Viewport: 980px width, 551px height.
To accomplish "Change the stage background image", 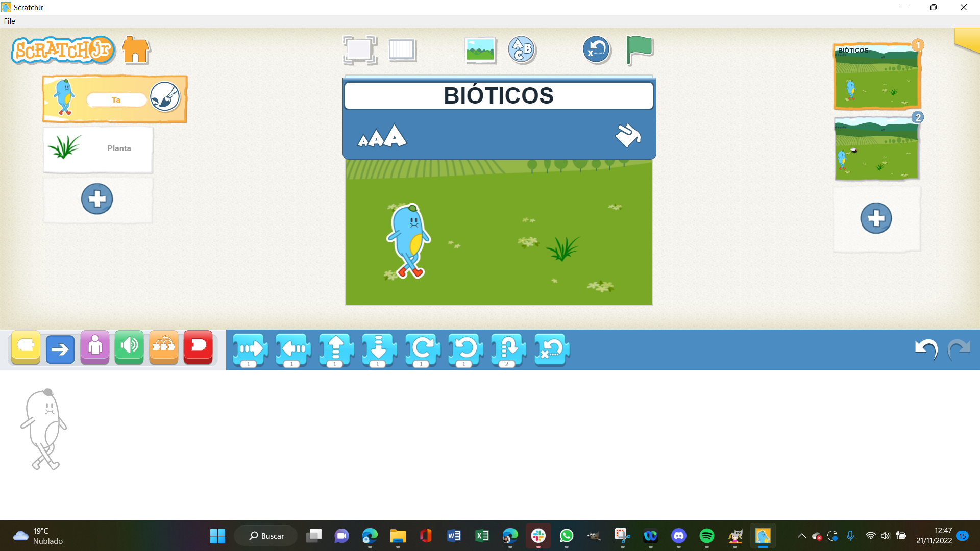I will point(480,50).
